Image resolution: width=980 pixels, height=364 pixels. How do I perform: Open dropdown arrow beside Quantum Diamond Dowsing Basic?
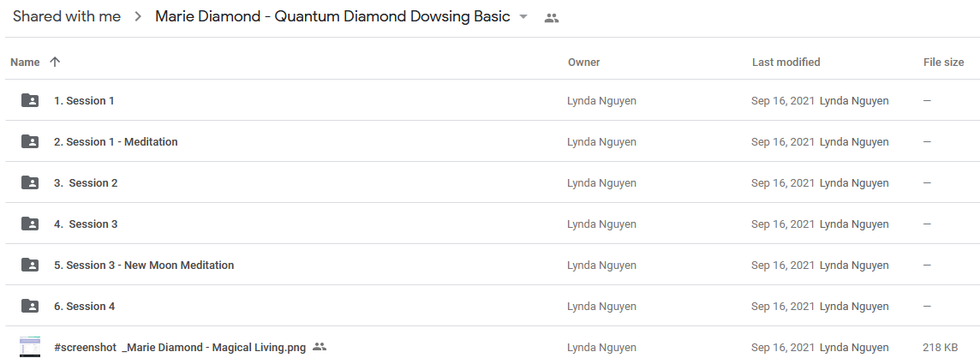[x=523, y=17]
